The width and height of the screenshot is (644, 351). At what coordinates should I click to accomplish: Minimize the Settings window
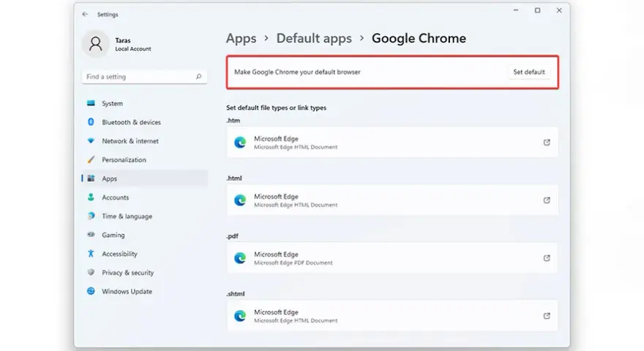click(516, 10)
